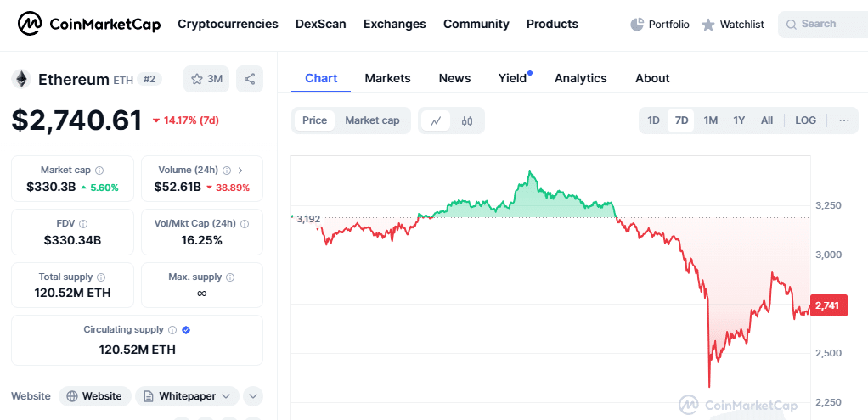Image resolution: width=868 pixels, height=420 pixels.
Task: Switch to the Yield tab
Action: click(x=513, y=79)
